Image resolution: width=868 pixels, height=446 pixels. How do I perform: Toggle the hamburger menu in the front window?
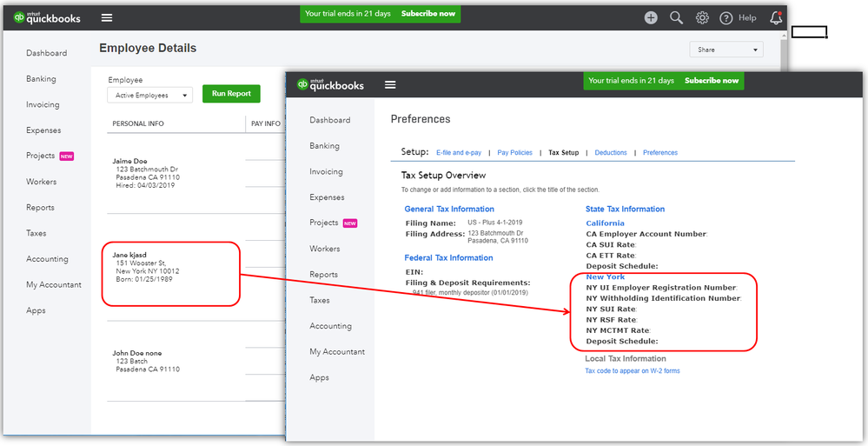(x=390, y=85)
